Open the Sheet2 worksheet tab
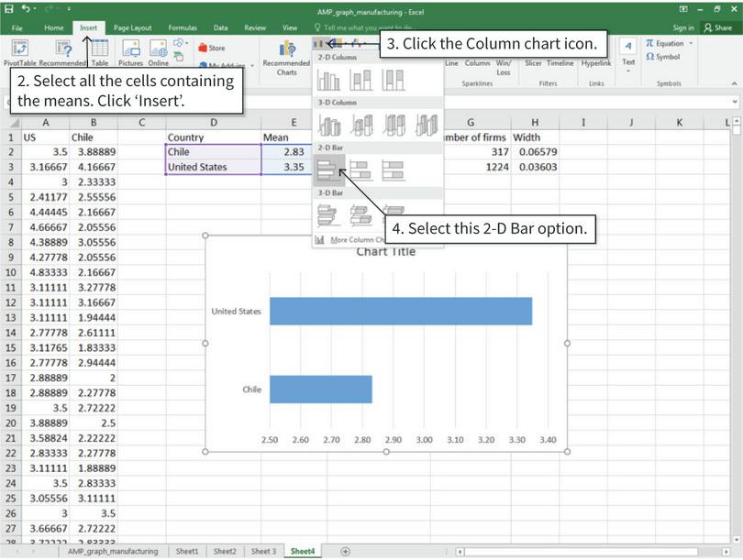The image size is (743, 560). click(x=225, y=552)
